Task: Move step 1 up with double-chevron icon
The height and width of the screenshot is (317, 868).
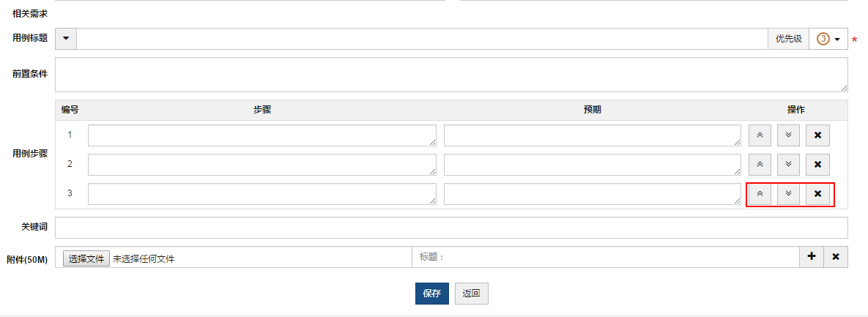Action: [x=760, y=135]
